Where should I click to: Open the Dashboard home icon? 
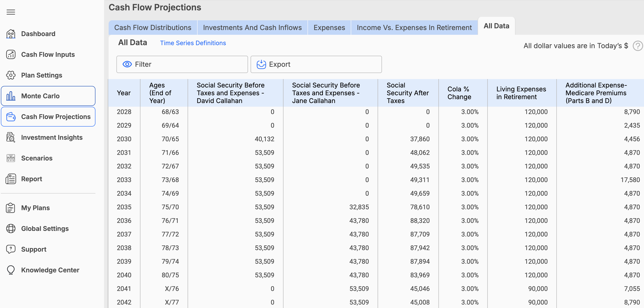tap(11, 34)
